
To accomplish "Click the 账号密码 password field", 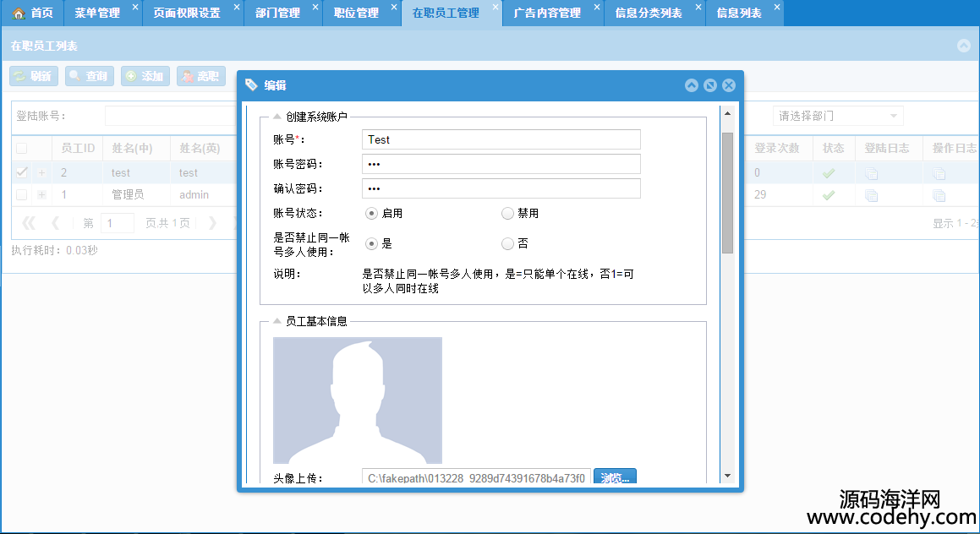I will [x=501, y=164].
